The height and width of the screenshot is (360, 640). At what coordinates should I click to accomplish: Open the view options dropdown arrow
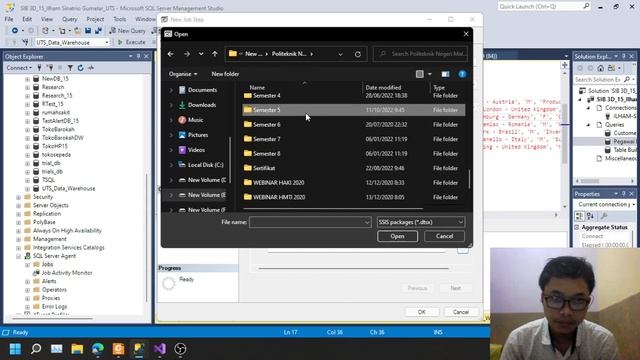tap(429, 74)
